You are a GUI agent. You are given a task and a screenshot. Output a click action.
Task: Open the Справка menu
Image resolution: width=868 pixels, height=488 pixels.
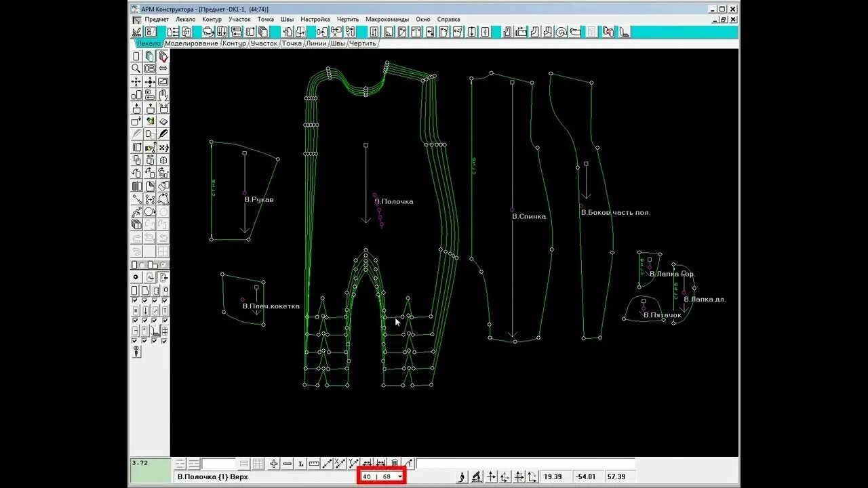point(448,19)
